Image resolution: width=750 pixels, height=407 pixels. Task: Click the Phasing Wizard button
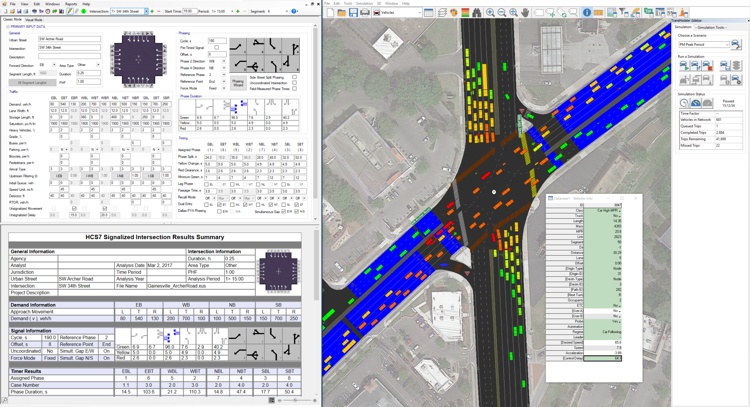point(238,84)
